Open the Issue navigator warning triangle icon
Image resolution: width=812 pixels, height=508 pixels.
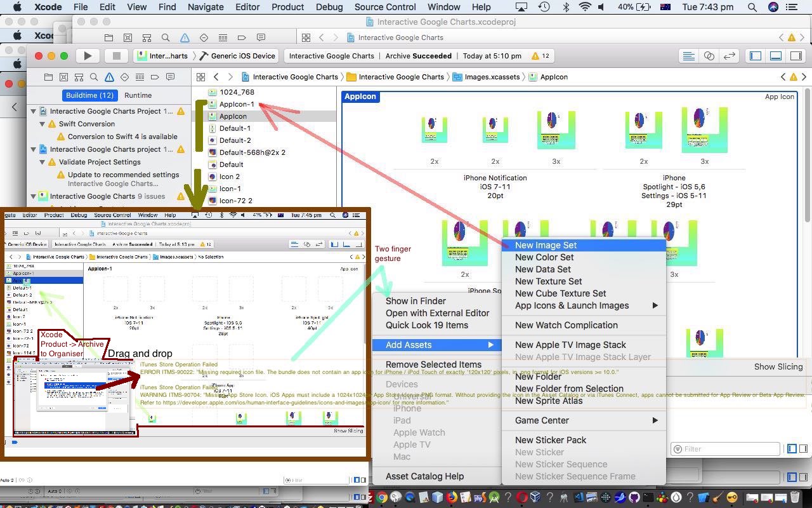point(110,76)
